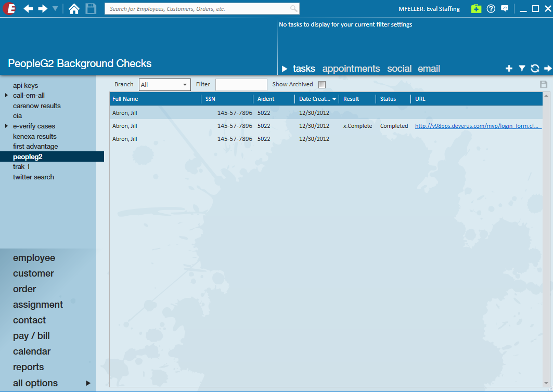Image resolution: width=553 pixels, height=392 pixels.
Task: Select peopleg2 in the sidebar
Action: (52, 156)
